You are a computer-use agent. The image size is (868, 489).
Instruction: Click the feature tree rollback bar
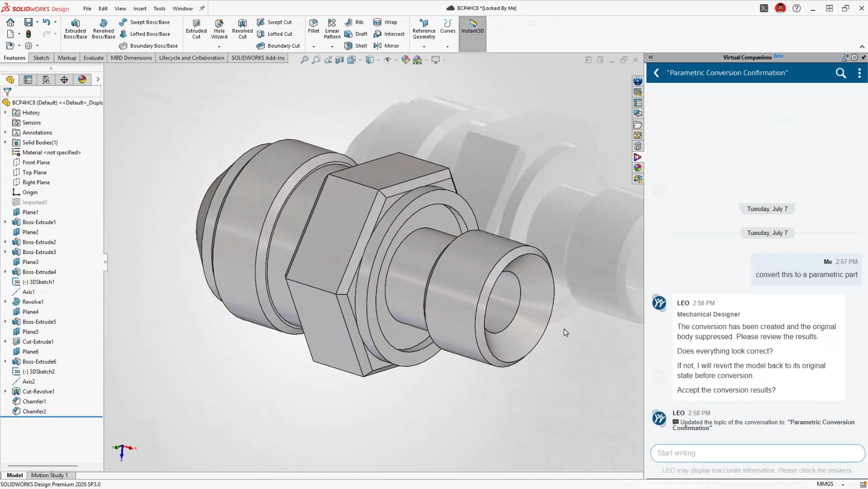(x=52, y=417)
